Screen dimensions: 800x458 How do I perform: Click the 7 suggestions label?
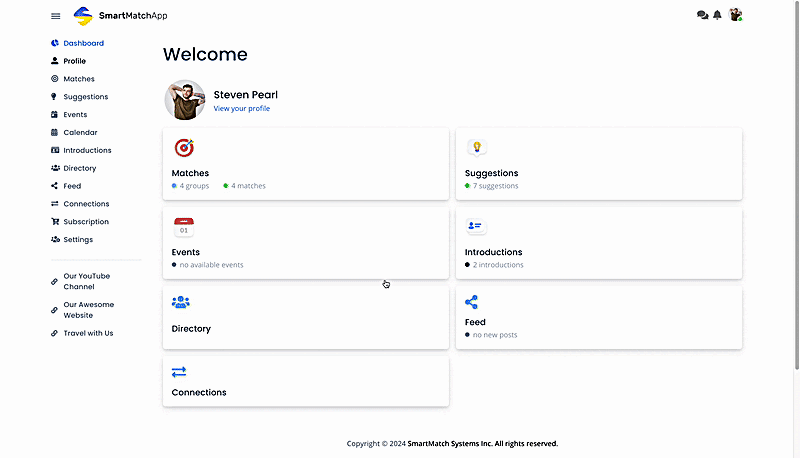point(495,186)
